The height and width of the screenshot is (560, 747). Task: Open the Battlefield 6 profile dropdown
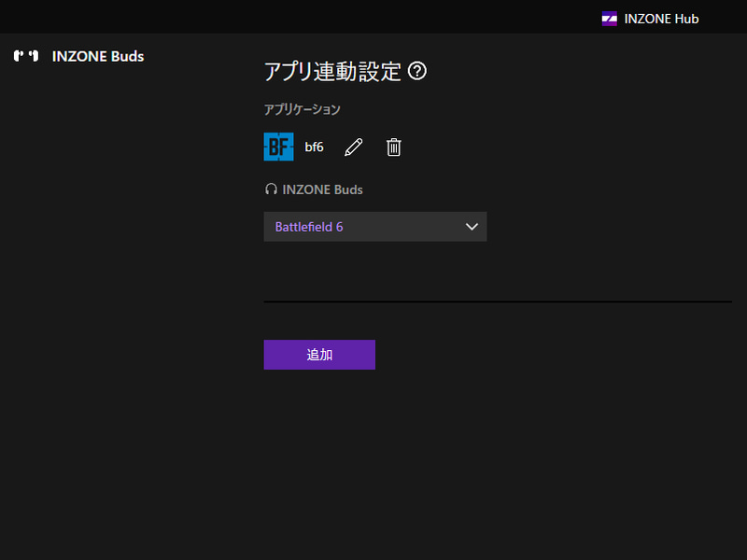coord(375,227)
